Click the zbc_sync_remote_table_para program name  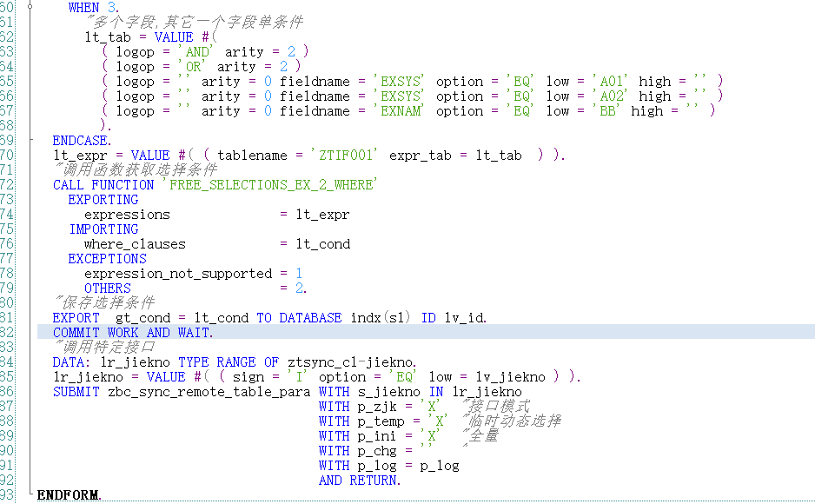(x=209, y=392)
